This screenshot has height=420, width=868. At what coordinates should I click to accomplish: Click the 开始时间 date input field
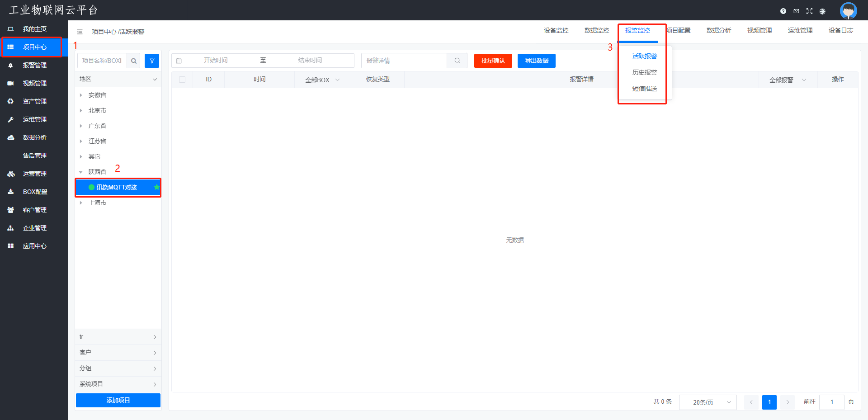[216, 61]
